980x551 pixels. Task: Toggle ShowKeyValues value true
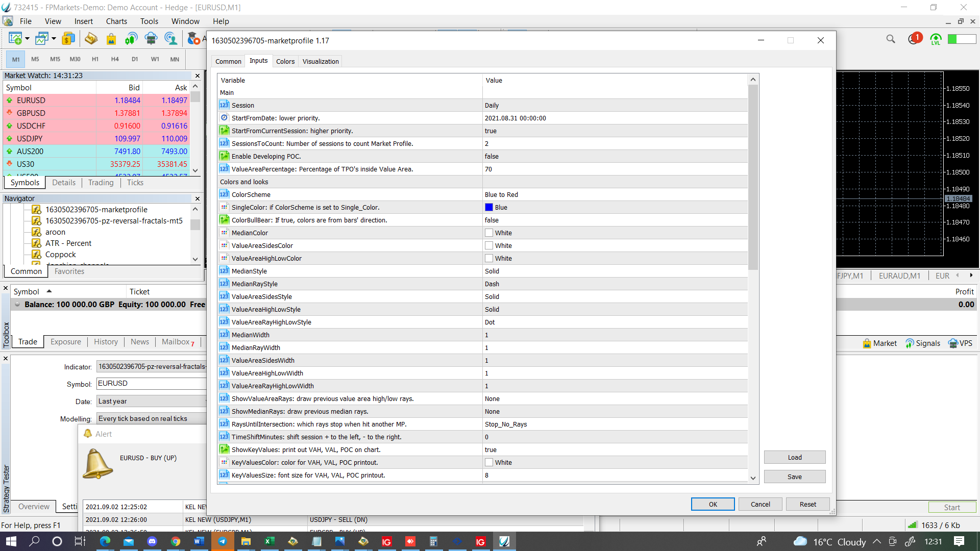615,449
